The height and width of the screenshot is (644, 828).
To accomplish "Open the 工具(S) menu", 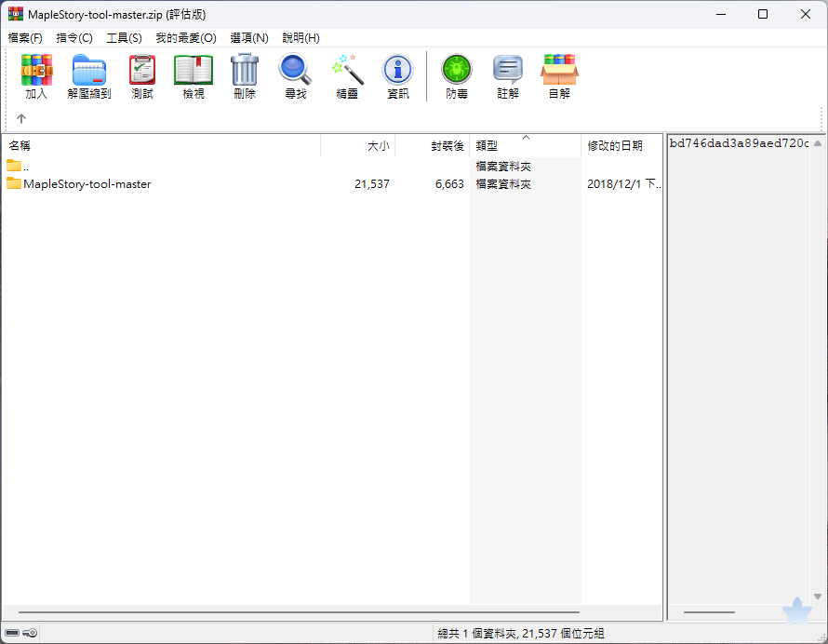I will 124,38.
